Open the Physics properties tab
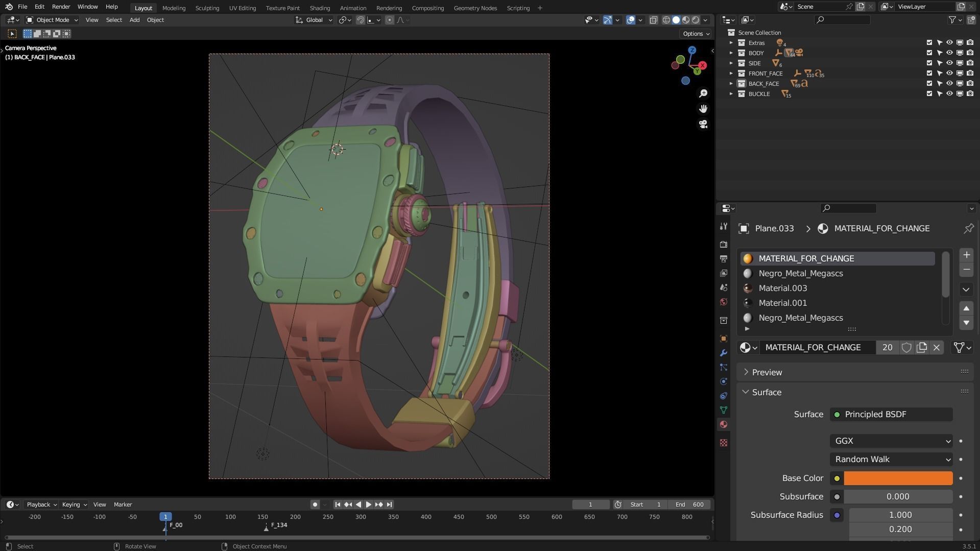The height and width of the screenshot is (551, 980). [723, 381]
